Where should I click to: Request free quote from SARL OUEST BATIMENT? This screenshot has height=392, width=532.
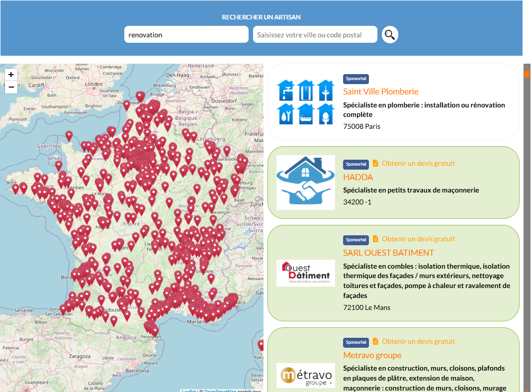click(418, 239)
